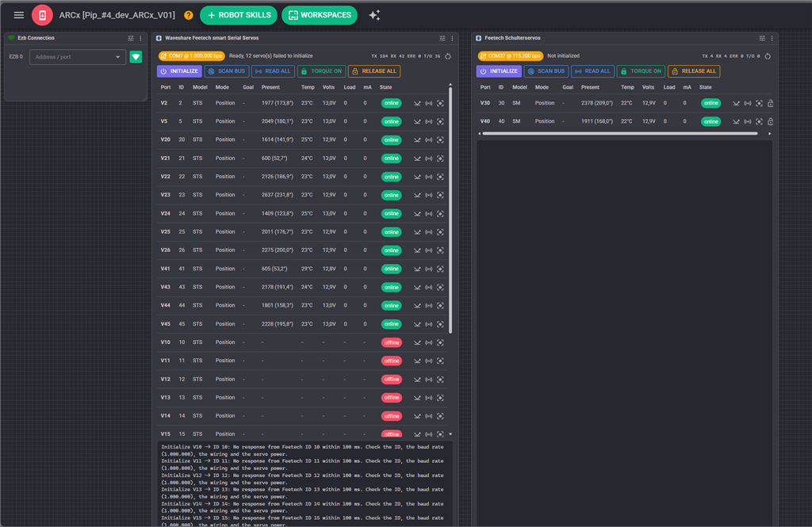Click INITIALIZE in Waveshare panel

(x=179, y=71)
